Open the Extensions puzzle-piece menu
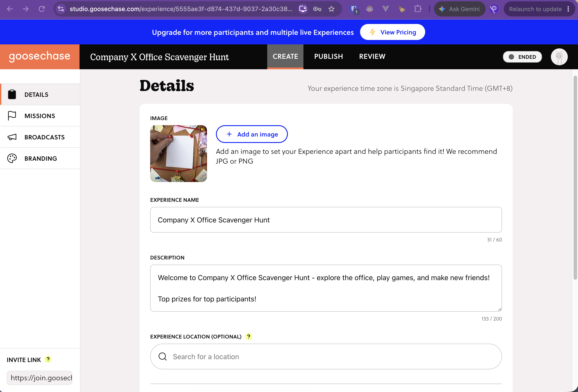The height and width of the screenshot is (392, 578). [x=418, y=9]
